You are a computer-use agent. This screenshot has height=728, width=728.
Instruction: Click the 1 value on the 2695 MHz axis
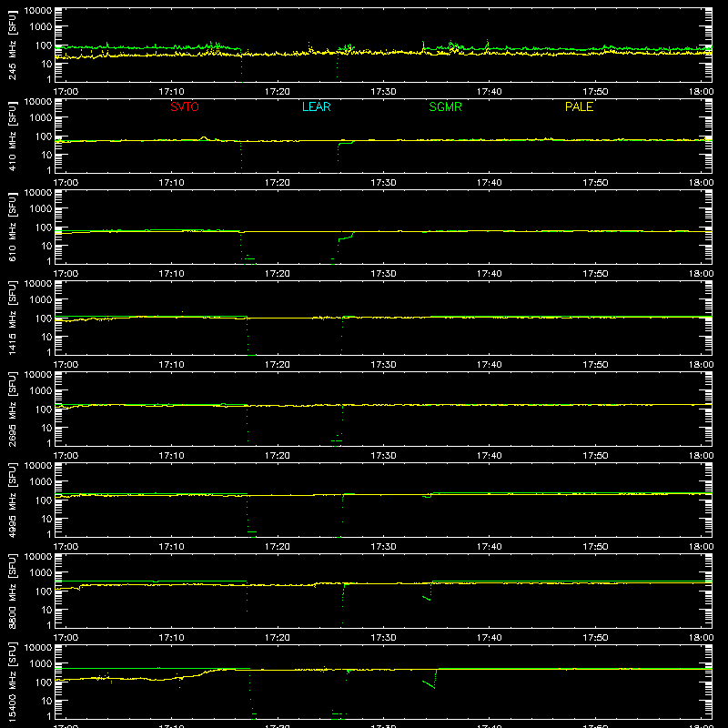click(x=49, y=443)
